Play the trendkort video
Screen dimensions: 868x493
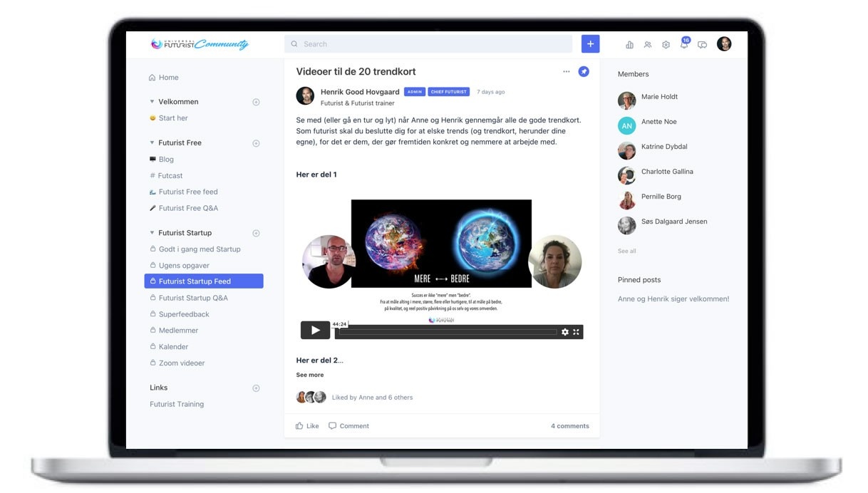(315, 330)
